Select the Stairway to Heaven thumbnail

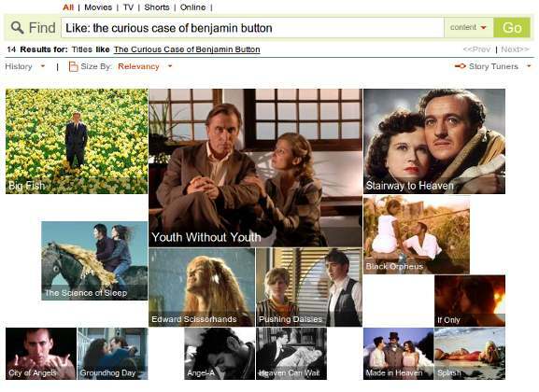[x=434, y=141]
